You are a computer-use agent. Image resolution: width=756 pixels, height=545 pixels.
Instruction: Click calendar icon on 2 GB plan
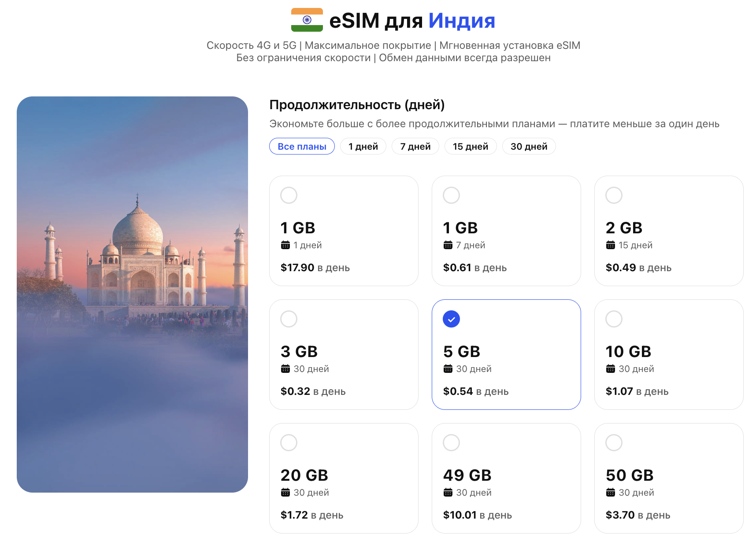[x=611, y=245]
